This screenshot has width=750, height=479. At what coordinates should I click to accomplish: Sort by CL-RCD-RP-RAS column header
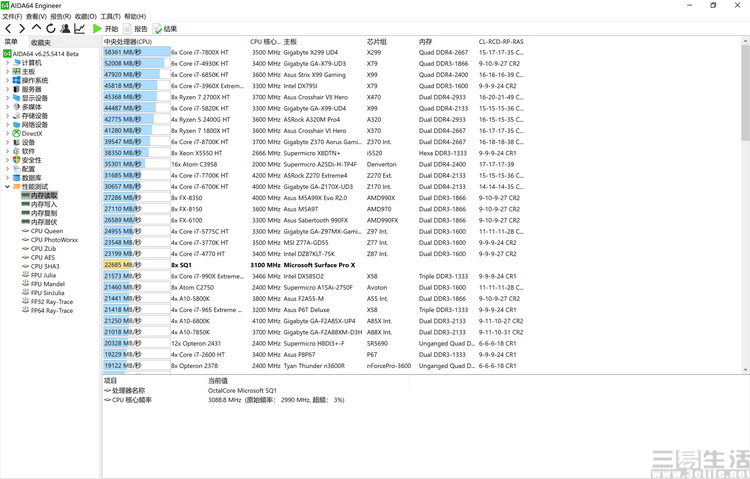(501, 42)
